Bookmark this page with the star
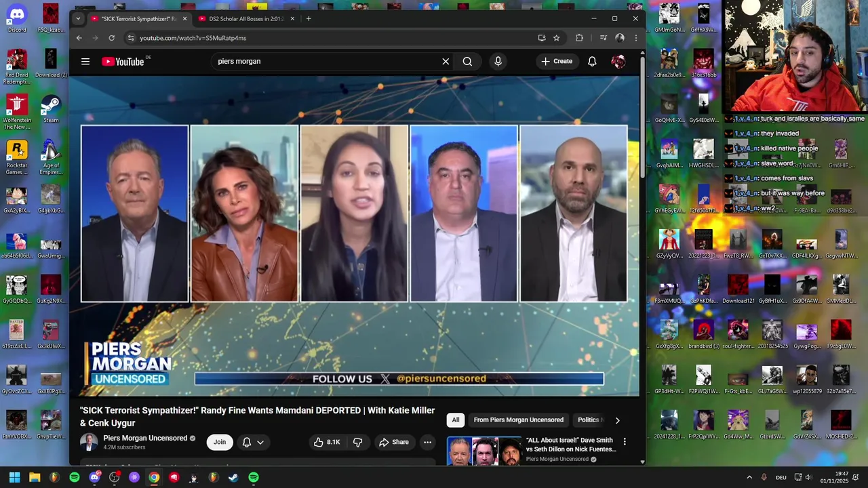 point(556,38)
